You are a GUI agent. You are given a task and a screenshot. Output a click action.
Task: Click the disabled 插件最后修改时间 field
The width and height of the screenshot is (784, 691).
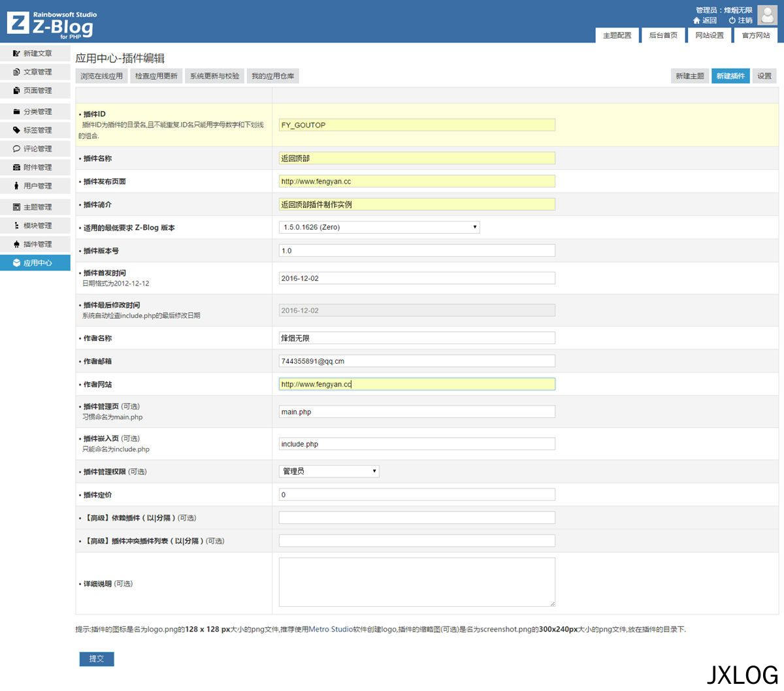click(417, 310)
